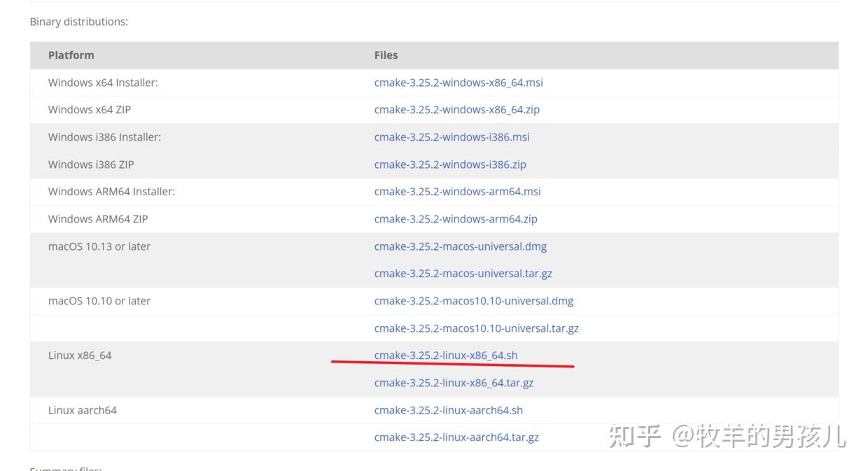The height and width of the screenshot is (471, 868).
Task: Get cmake-3.25.2-macos-universal.tar.gz archive
Action: click(463, 274)
